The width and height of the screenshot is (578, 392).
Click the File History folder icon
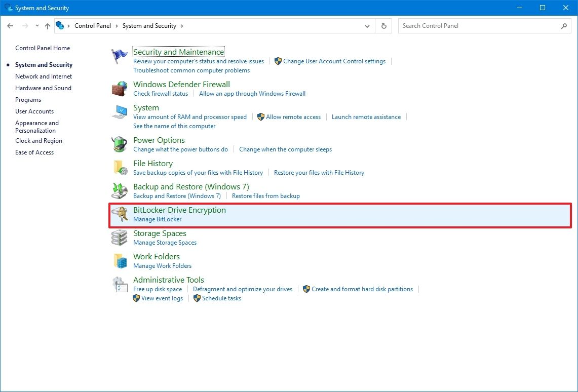[x=120, y=168]
